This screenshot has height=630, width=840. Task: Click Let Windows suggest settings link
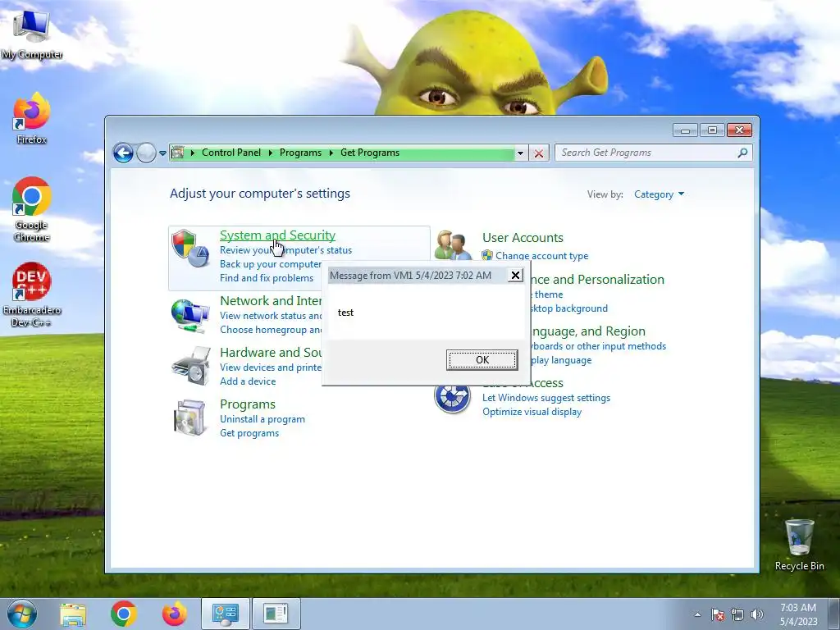(x=546, y=398)
